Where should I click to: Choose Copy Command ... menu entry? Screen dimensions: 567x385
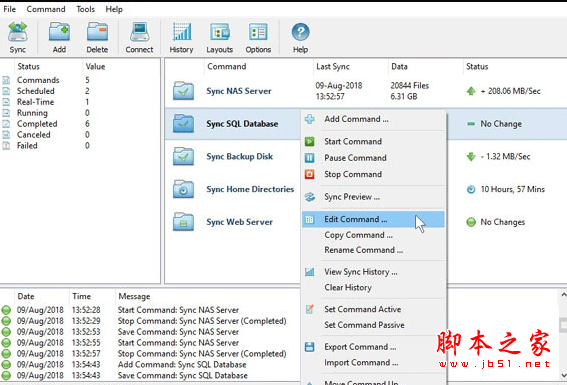[x=374, y=235]
